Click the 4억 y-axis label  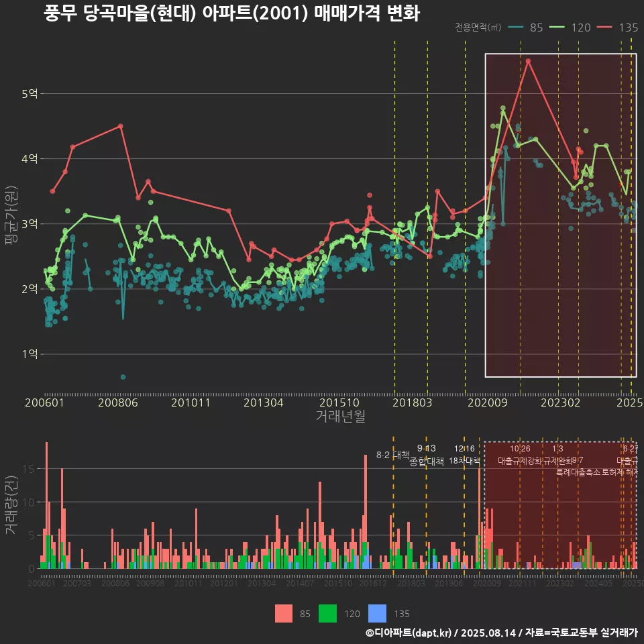tap(30, 158)
